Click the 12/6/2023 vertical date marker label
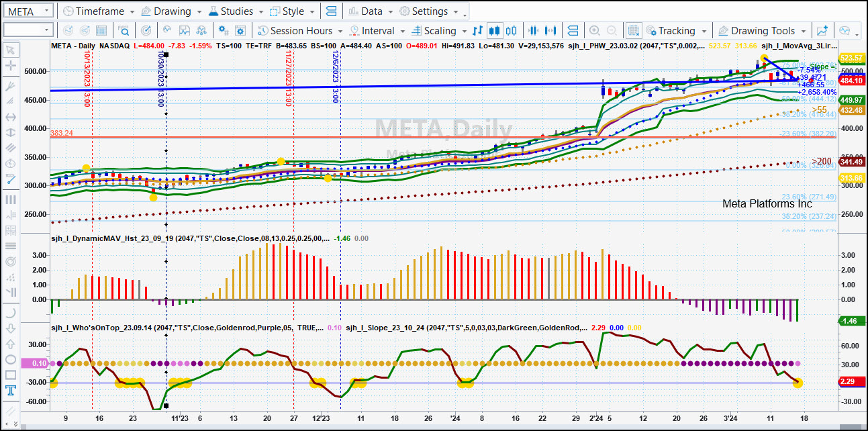The image size is (868, 431). (x=334, y=77)
